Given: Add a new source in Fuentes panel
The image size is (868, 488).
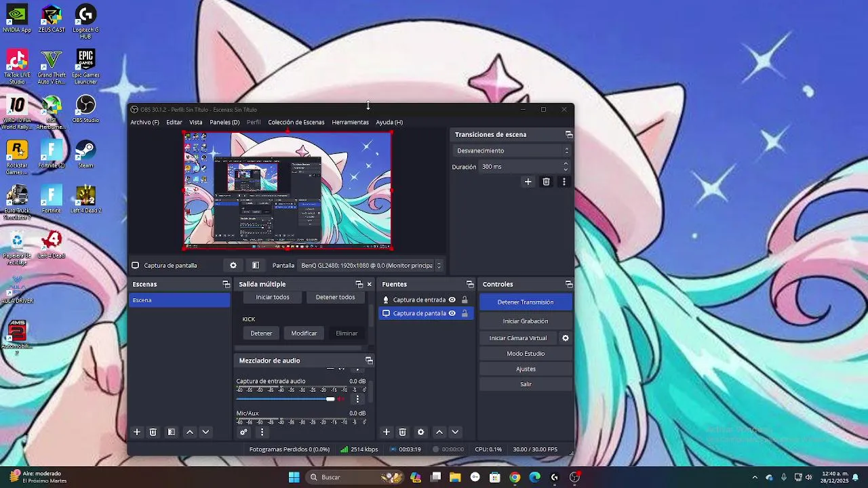Looking at the screenshot, I should point(387,432).
